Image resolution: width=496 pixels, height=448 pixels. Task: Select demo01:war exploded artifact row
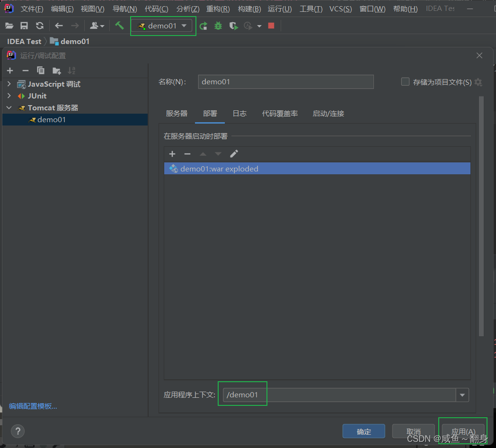[x=317, y=169]
